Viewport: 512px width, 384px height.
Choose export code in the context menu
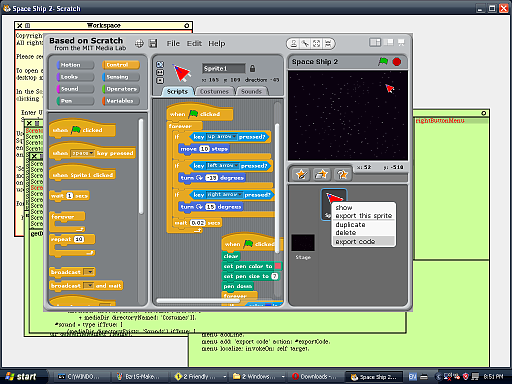click(x=364, y=241)
